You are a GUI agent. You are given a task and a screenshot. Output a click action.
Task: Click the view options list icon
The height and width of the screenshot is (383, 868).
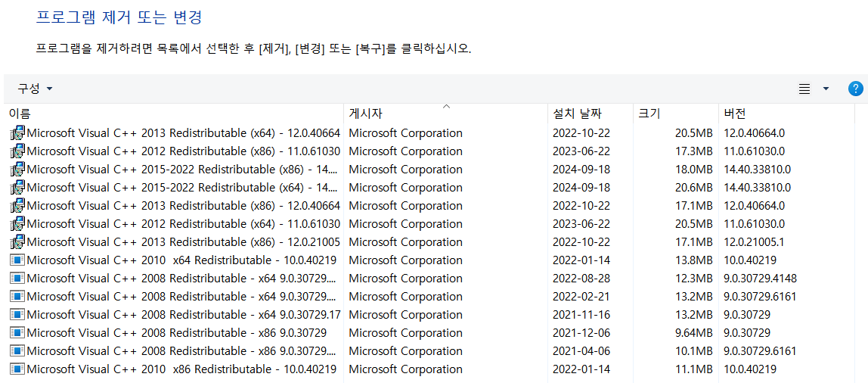point(804,89)
